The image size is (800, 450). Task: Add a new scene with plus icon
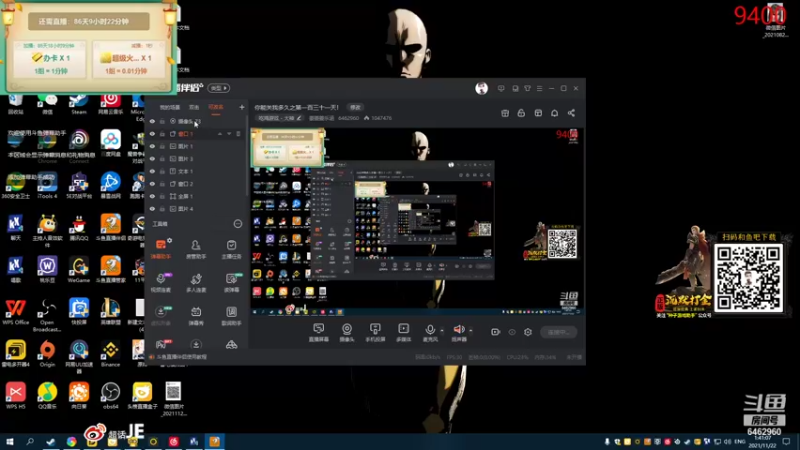coord(242,107)
